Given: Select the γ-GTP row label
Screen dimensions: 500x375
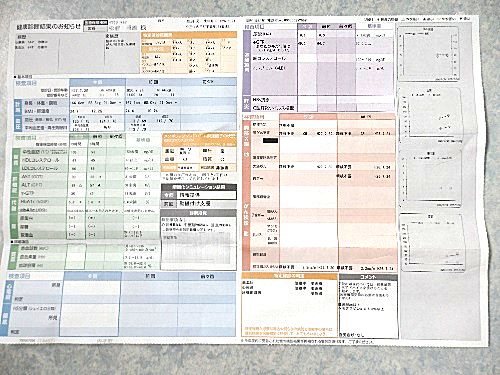Looking at the screenshot, I should 28,193.
